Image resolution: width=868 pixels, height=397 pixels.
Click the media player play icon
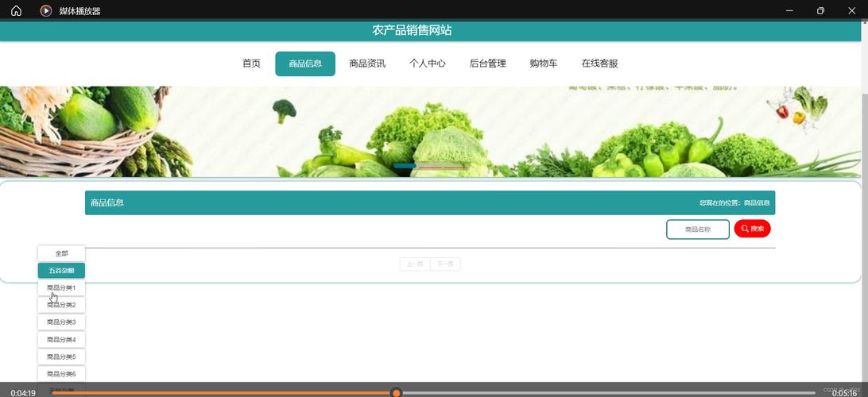pyautogui.click(x=46, y=10)
